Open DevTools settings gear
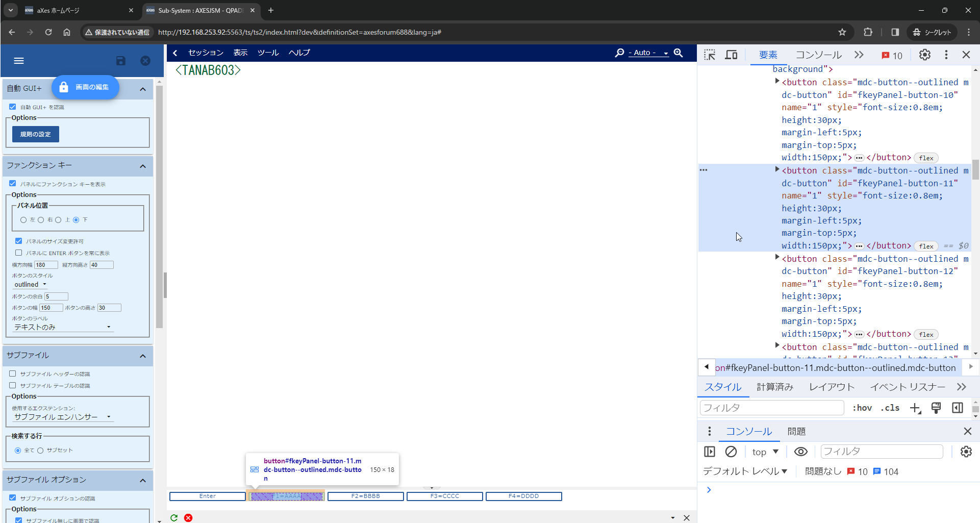 (924, 55)
